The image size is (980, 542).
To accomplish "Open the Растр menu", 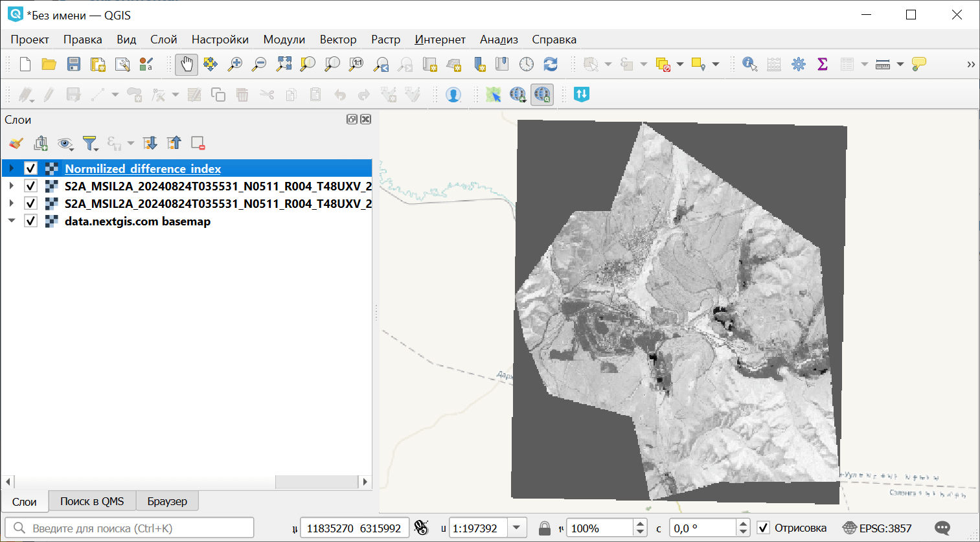I will click(385, 40).
